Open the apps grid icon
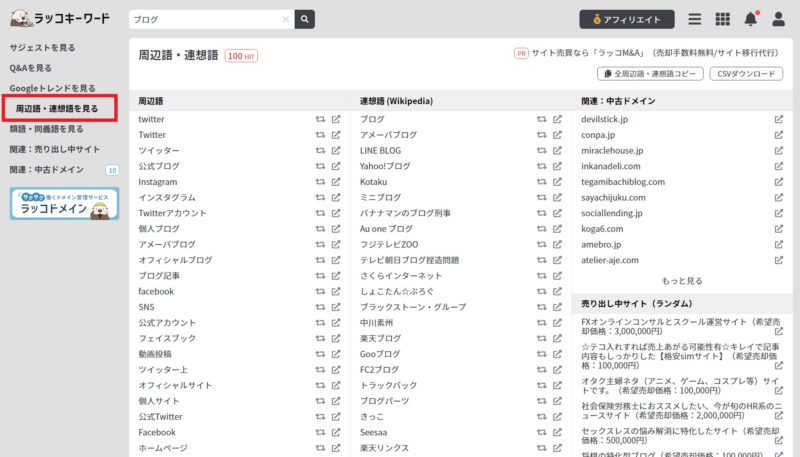The image size is (800, 457). pyautogui.click(x=722, y=19)
